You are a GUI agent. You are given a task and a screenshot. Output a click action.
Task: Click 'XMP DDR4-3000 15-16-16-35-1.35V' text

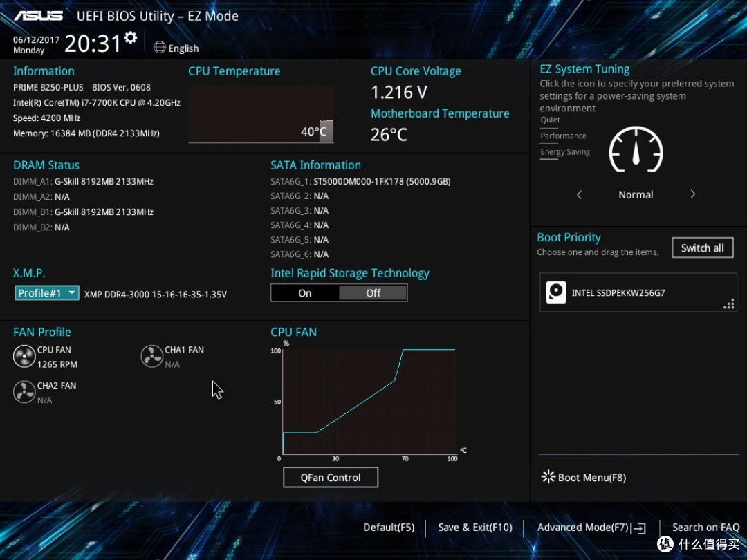pyautogui.click(x=156, y=295)
